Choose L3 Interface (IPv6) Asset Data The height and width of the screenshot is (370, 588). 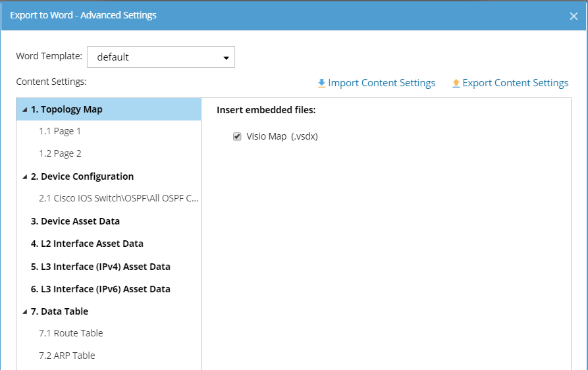[100, 289]
